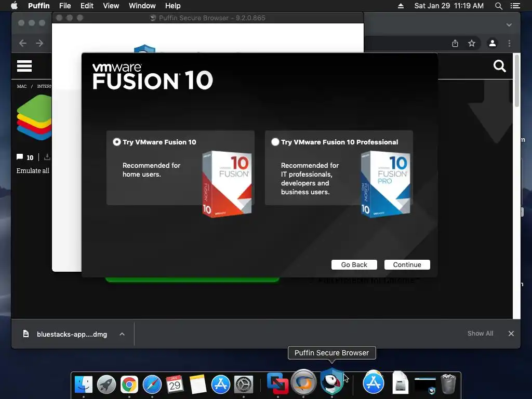Click the Go Back button
532x399 pixels.
coord(354,264)
